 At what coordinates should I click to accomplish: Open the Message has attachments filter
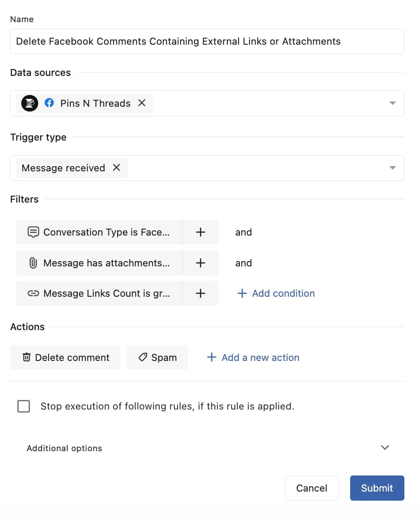pos(99,263)
